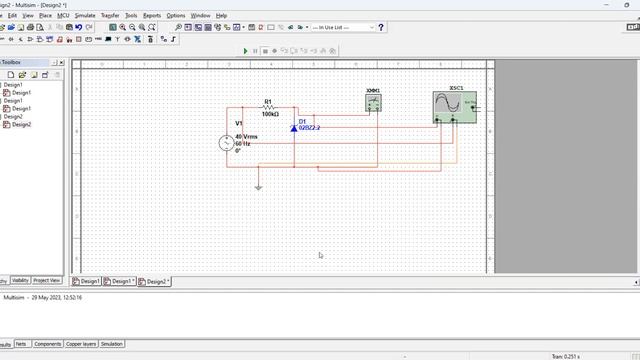This screenshot has width=640, height=360.
Task: Select the XSC1 oscilloscope instrument
Action: click(x=455, y=107)
